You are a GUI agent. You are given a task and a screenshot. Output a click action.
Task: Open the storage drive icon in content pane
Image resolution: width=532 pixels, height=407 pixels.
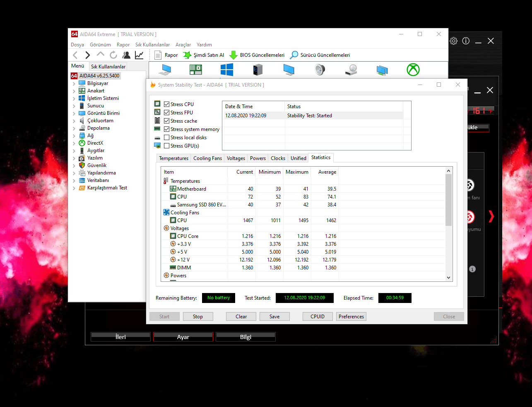351,70
